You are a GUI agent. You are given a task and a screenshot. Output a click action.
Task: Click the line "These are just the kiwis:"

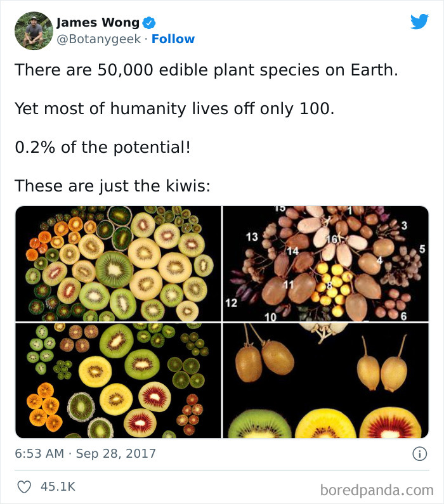(112, 186)
